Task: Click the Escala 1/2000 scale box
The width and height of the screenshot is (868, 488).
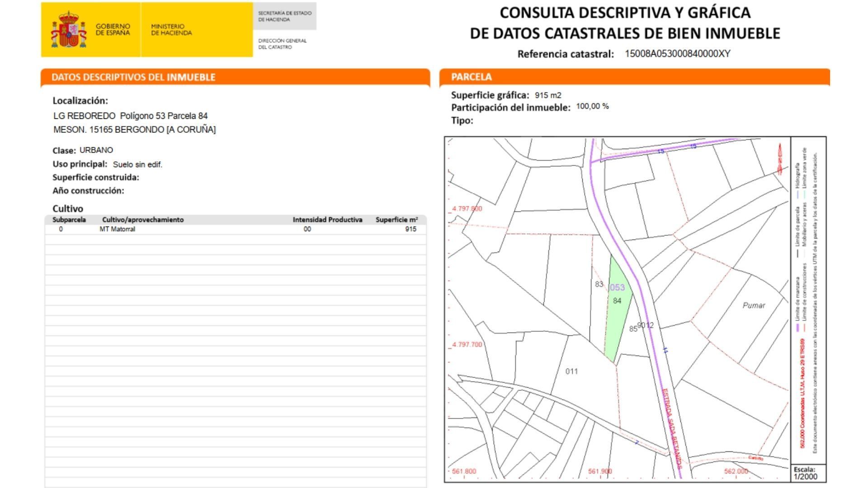Action: coord(808,473)
